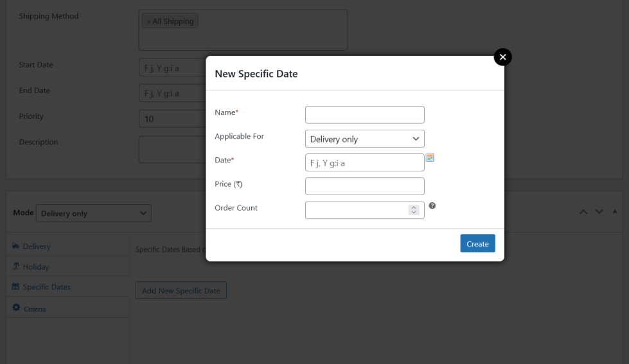Click the Name input field
Viewport: 629px width, 364px height.
click(x=364, y=115)
